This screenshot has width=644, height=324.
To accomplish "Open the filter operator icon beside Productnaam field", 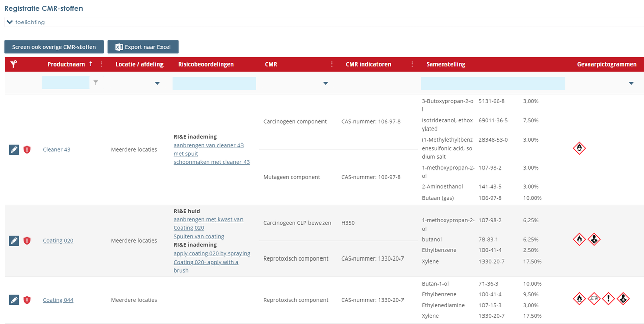I will [96, 83].
